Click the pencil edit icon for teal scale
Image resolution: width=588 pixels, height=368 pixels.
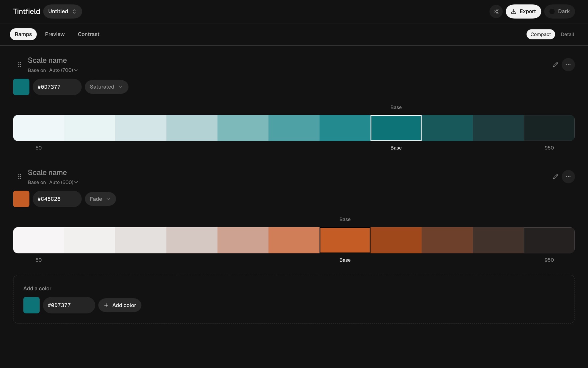pyautogui.click(x=555, y=64)
